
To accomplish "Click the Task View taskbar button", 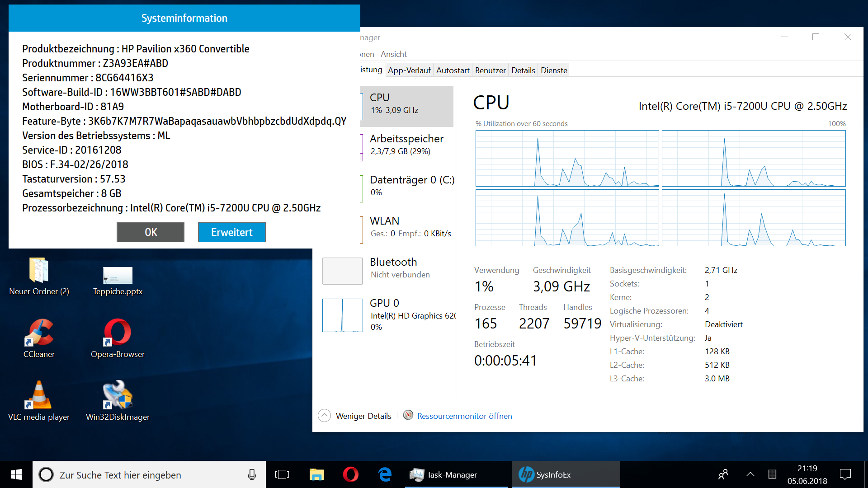I will click(x=282, y=474).
